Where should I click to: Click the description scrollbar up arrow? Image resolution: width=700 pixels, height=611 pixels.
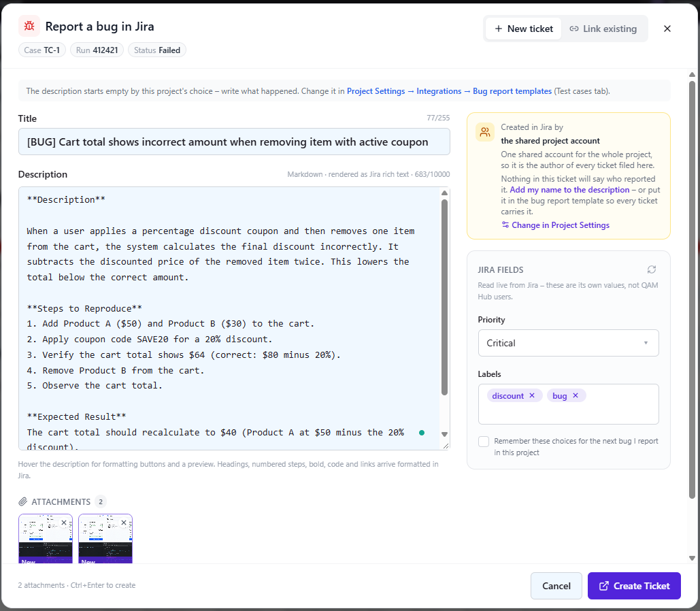point(444,193)
